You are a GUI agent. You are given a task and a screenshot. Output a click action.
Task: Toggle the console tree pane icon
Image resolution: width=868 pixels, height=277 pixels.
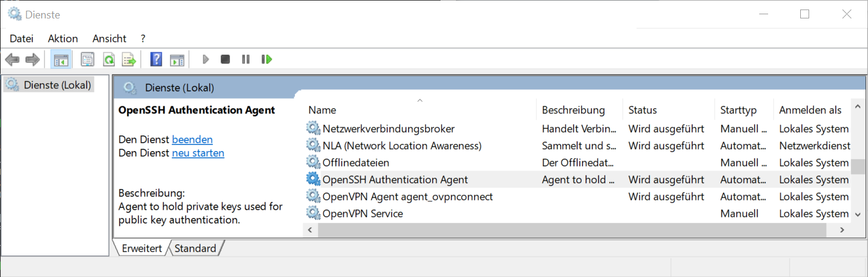(61, 59)
